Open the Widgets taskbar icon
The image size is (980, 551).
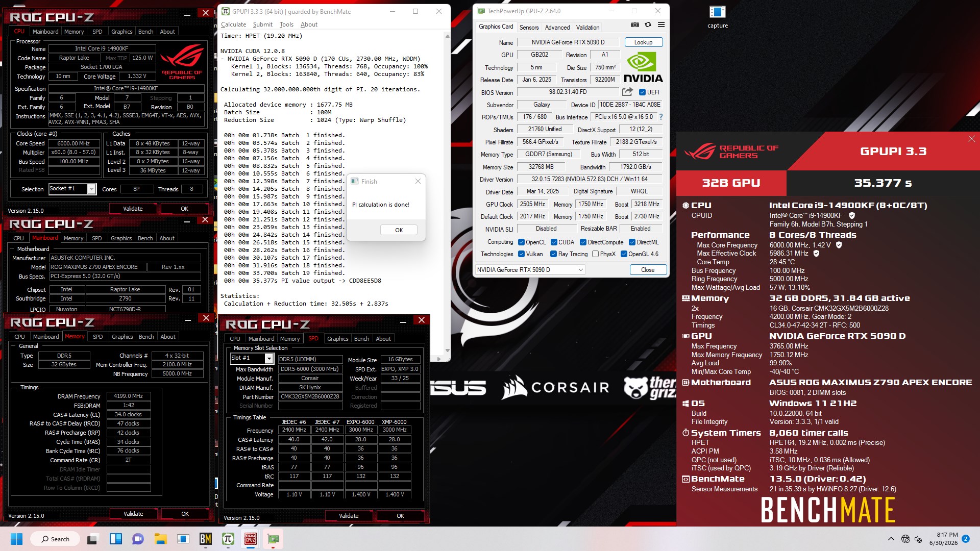point(115,539)
